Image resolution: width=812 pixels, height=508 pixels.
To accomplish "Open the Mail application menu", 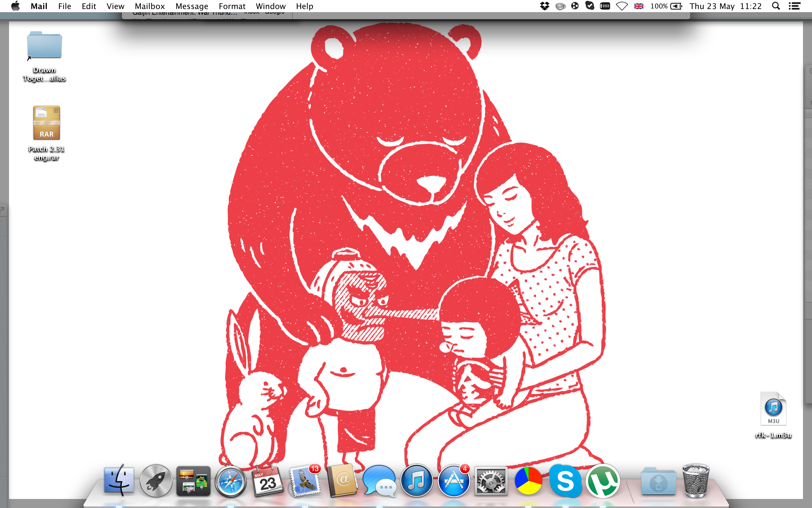I will [39, 6].
